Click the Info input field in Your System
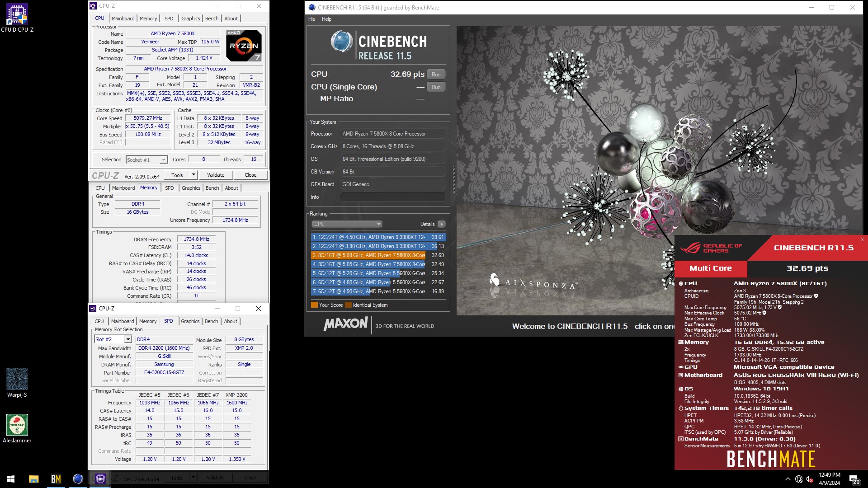The image size is (868, 488). click(x=392, y=197)
